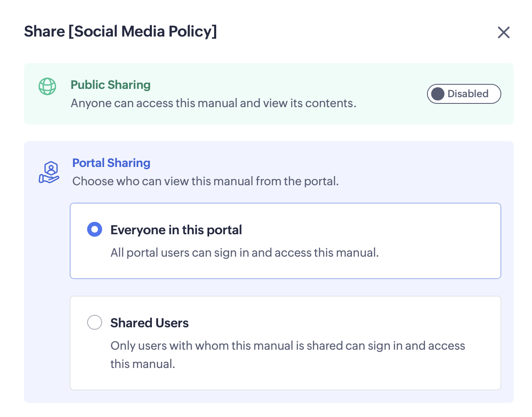Image resolution: width=532 pixels, height=417 pixels.
Task: Click "Choose who can view this manual" text
Action: [205, 181]
